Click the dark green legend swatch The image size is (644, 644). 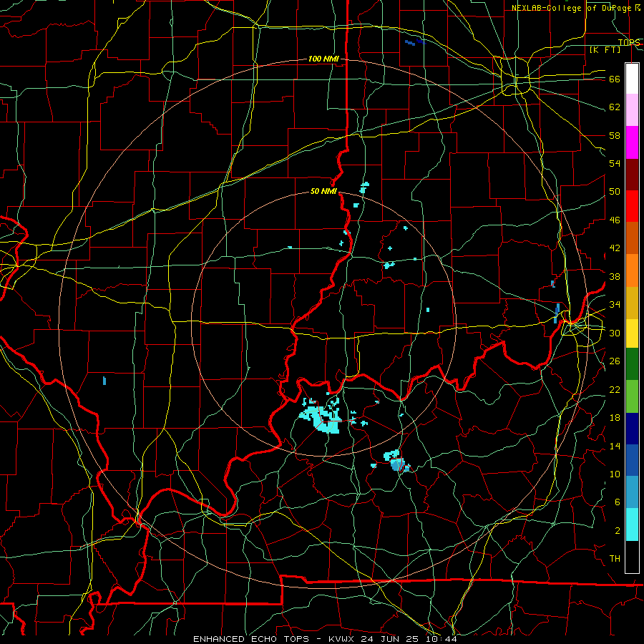pos(632,364)
